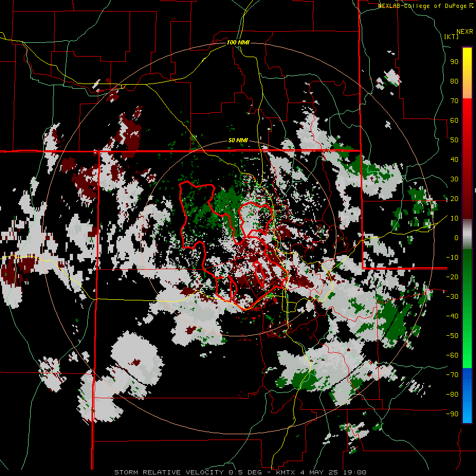476x476 pixels.
Task: Click the Storm Relative Velocity caption at bottom
Action: point(240,472)
